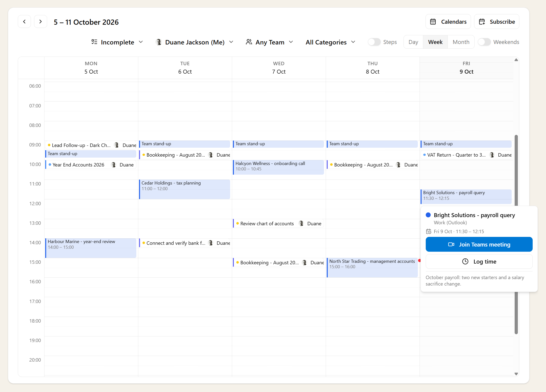Enable the Weekends switch
The width and height of the screenshot is (546, 392).
click(x=484, y=42)
